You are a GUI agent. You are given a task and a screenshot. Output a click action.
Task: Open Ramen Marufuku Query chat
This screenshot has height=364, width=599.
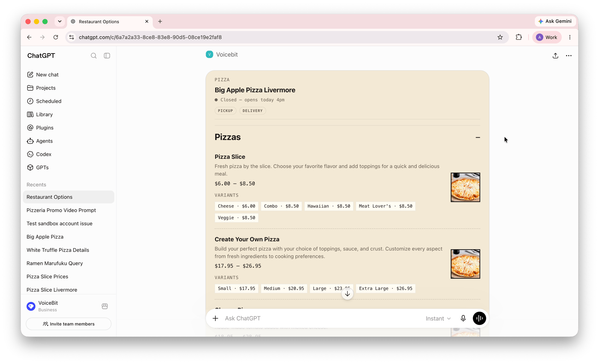[69, 263]
